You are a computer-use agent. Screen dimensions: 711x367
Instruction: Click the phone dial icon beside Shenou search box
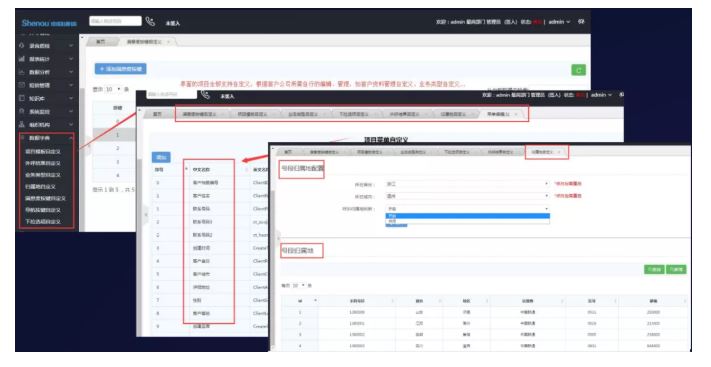coord(150,21)
